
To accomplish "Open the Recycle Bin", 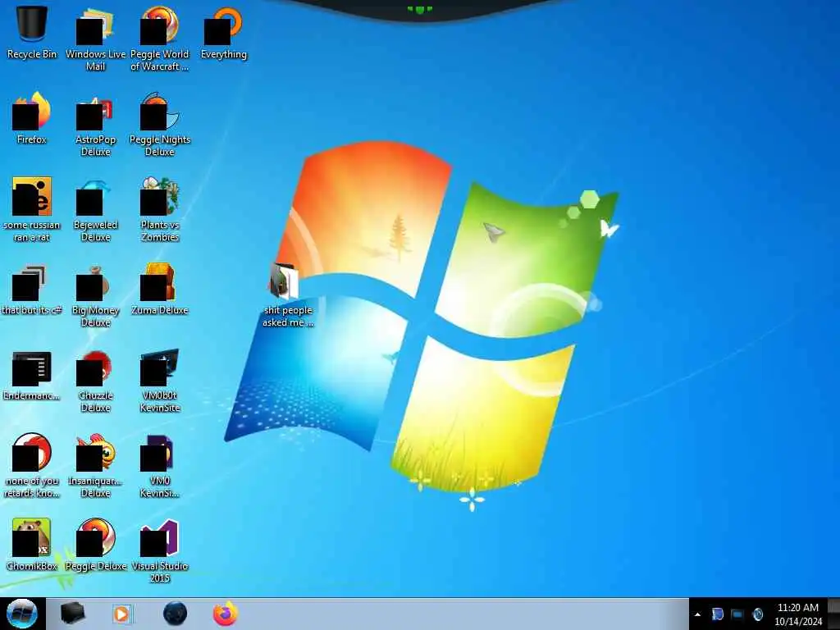I will [32, 32].
